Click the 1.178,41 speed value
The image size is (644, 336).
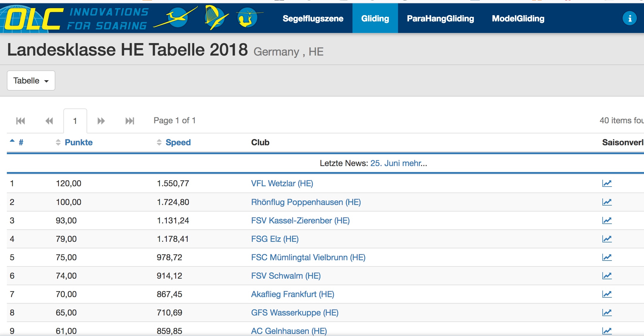coord(173,239)
